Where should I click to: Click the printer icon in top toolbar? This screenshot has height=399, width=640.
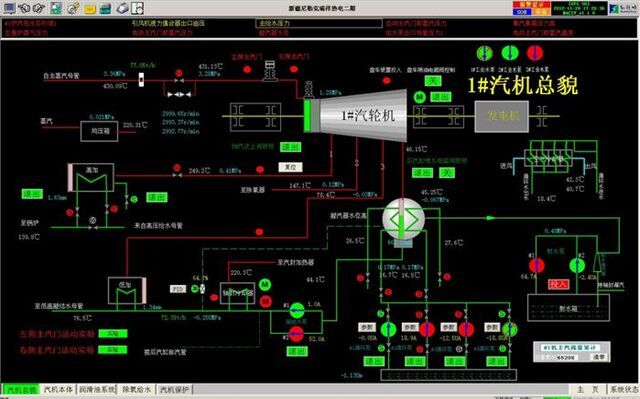122,8
